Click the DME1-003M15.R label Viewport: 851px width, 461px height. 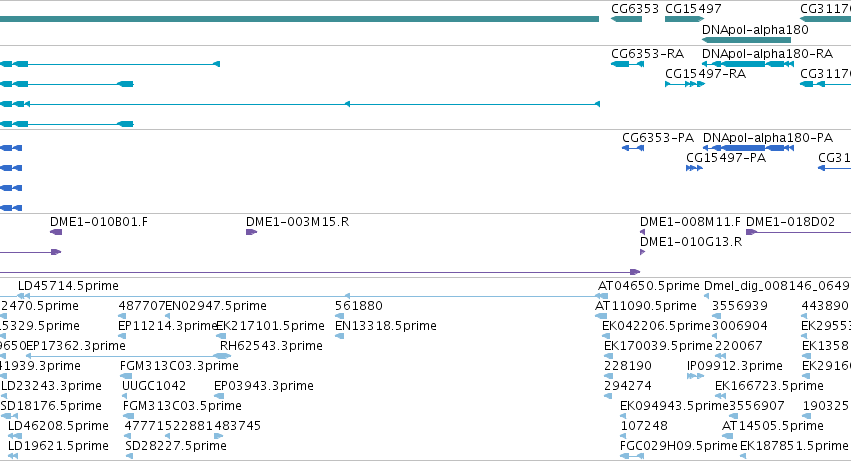point(297,222)
